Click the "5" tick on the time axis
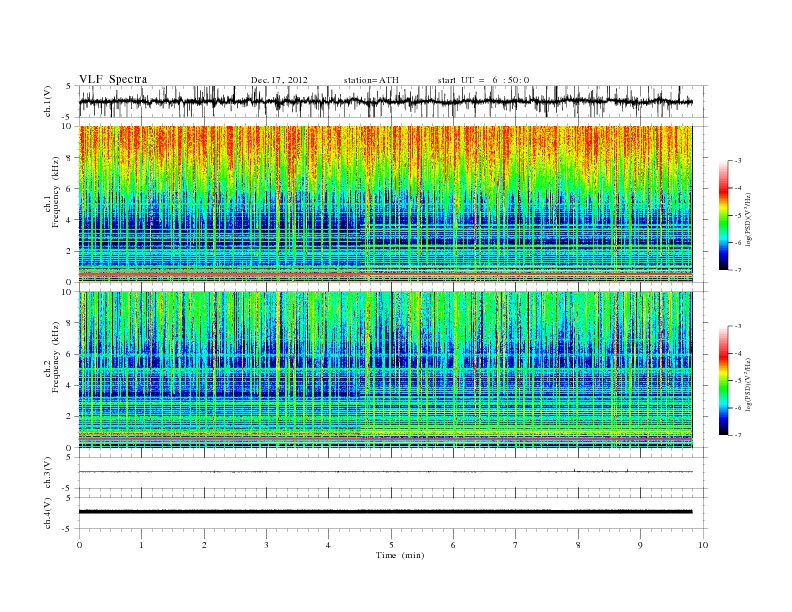The height and width of the screenshot is (612, 792). pyautogui.click(x=391, y=545)
